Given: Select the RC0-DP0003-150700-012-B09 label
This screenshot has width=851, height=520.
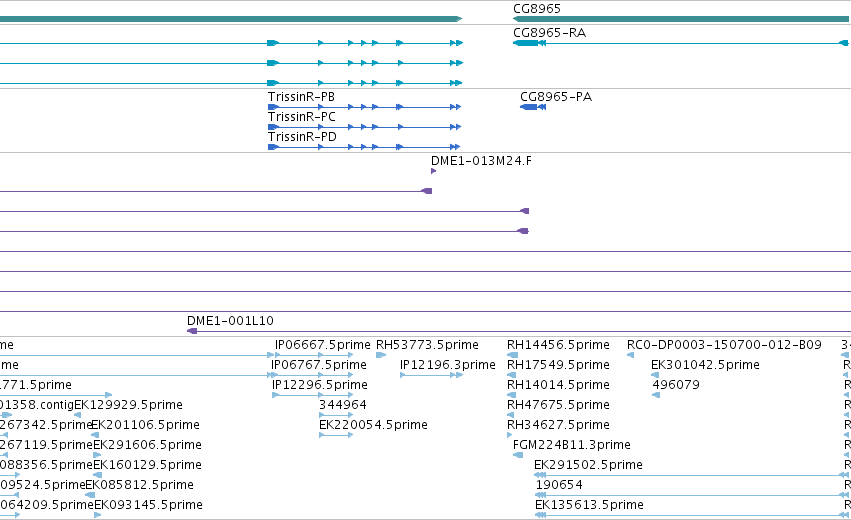Looking at the screenshot, I should click(724, 345).
